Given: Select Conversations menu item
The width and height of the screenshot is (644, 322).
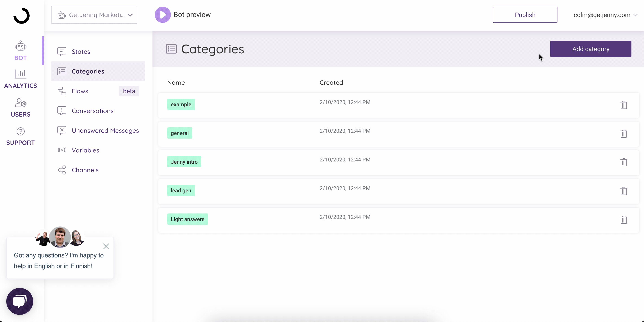Looking at the screenshot, I should click(x=92, y=111).
